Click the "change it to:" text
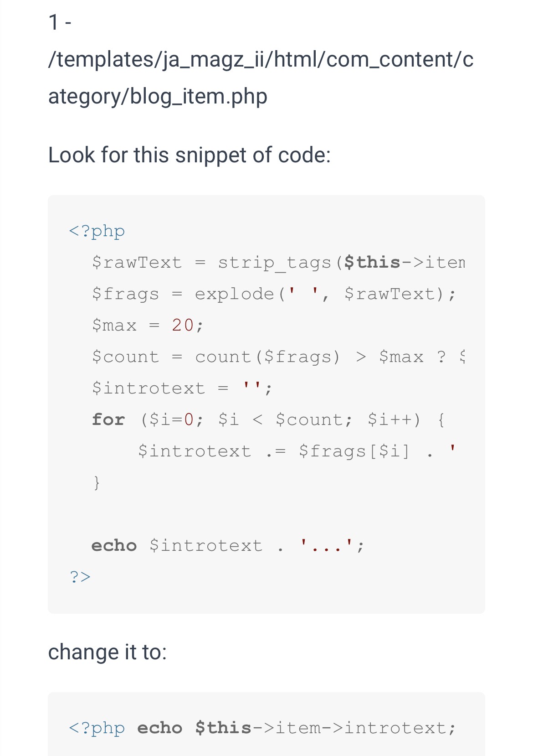 (x=108, y=652)
